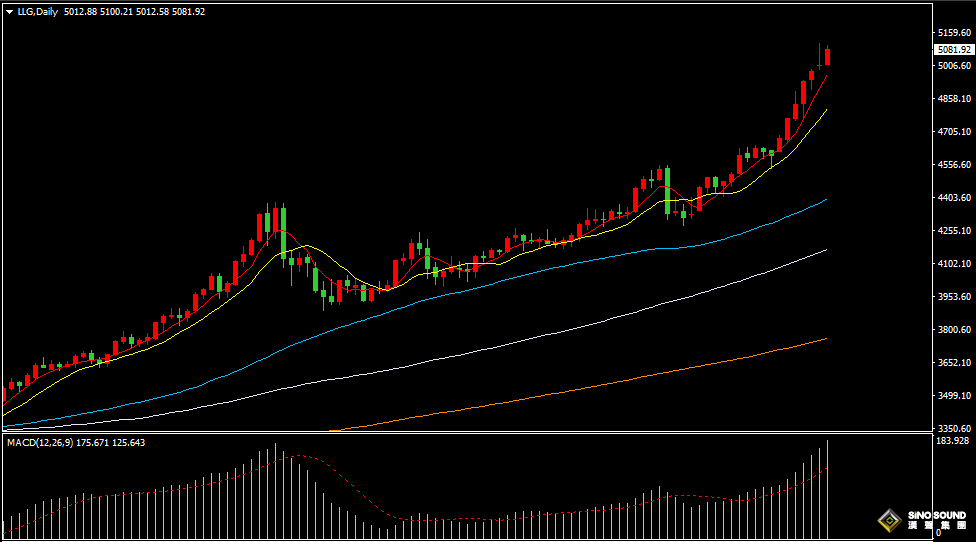Click the latest red candlestick at far right
Image resolution: width=976 pixels, height=542 pixels.
click(x=827, y=57)
